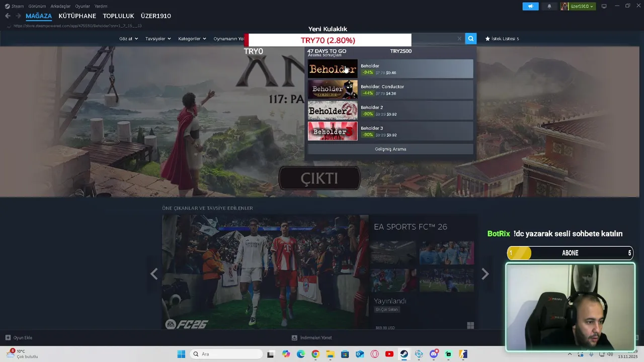Select the Beholder search result
Viewport: 644px width, 362px height.
[x=390, y=69]
